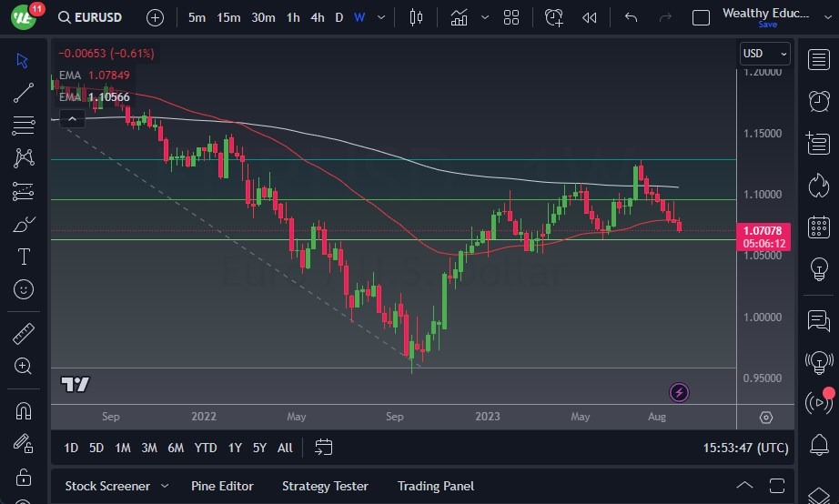The image size is (839, 504).
Task: Select the 4h timeframe
Action: pos(317,17)
